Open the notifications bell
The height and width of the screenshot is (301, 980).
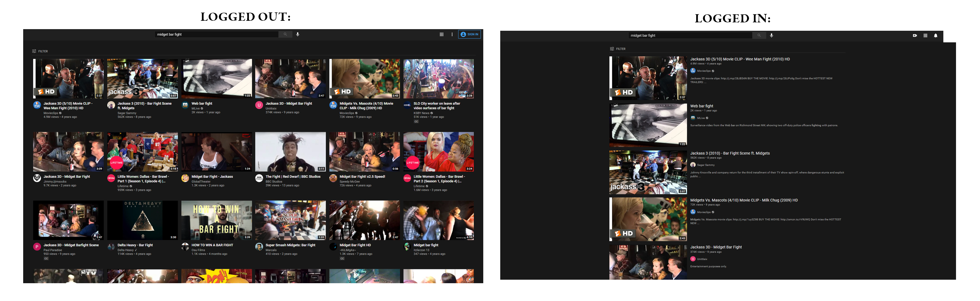pos(936,35)
